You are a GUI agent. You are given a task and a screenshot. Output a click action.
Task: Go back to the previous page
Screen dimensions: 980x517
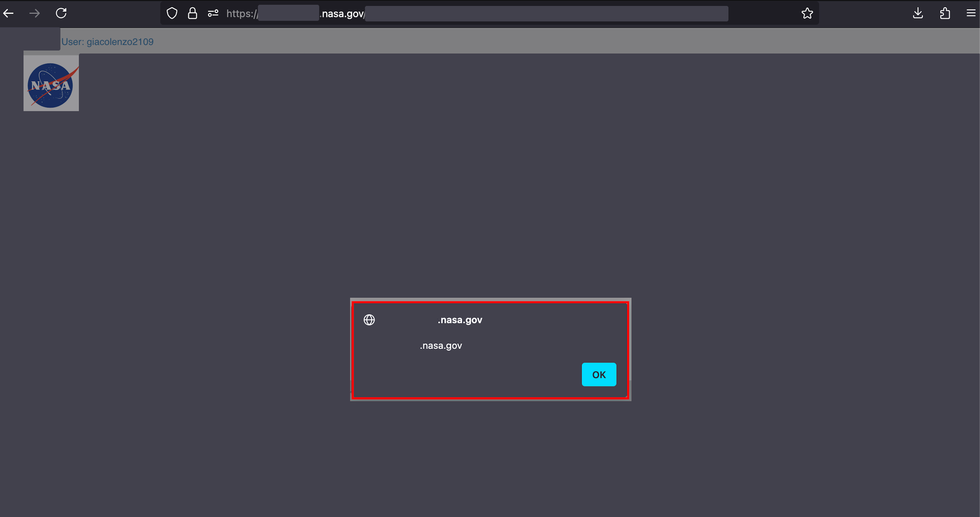tap(8, 13)
